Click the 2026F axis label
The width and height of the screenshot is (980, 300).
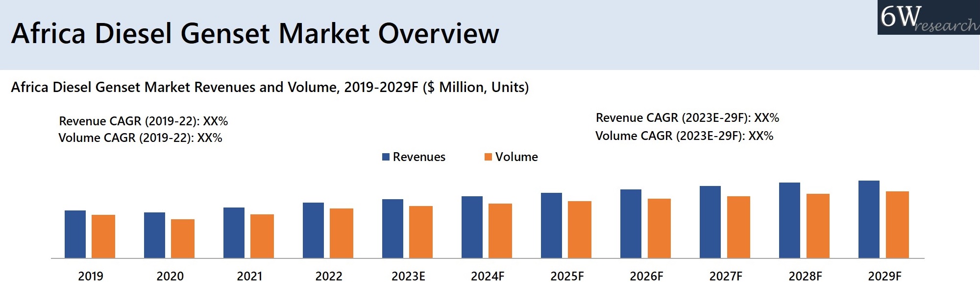click(646, 277)
